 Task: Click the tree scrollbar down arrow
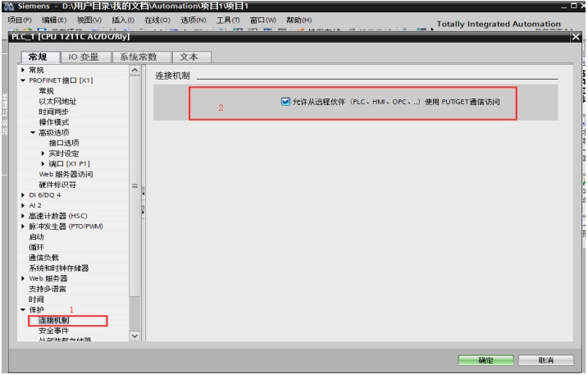point(134,336)
